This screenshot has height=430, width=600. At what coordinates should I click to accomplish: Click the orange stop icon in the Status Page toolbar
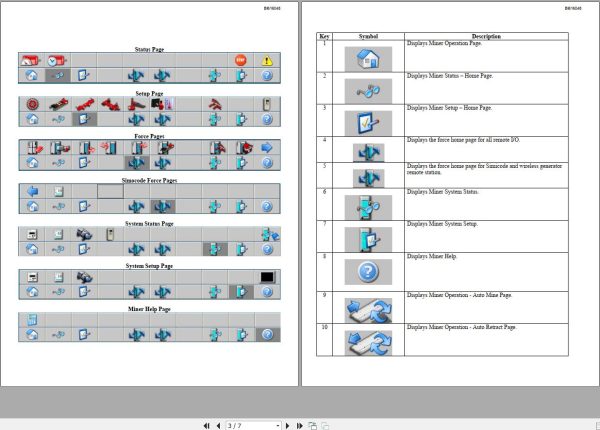pyautogui.click(x=240, y=60)
